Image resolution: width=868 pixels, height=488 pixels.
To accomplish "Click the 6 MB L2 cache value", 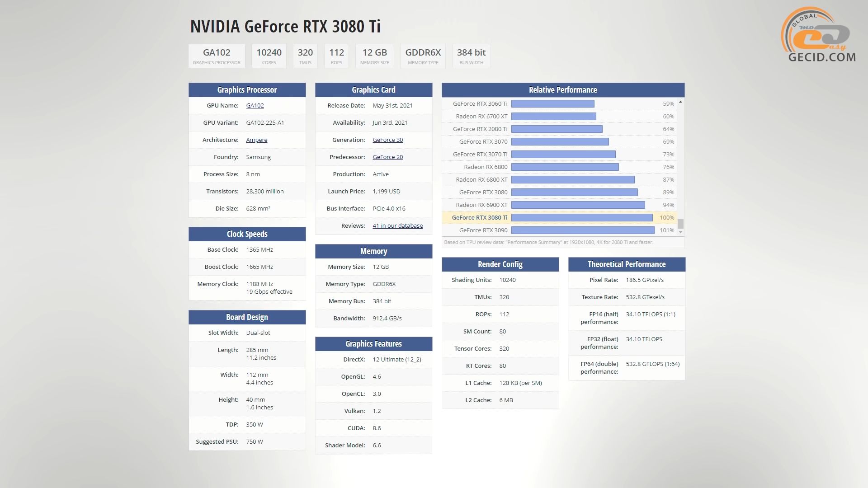I will coord(506,400).
